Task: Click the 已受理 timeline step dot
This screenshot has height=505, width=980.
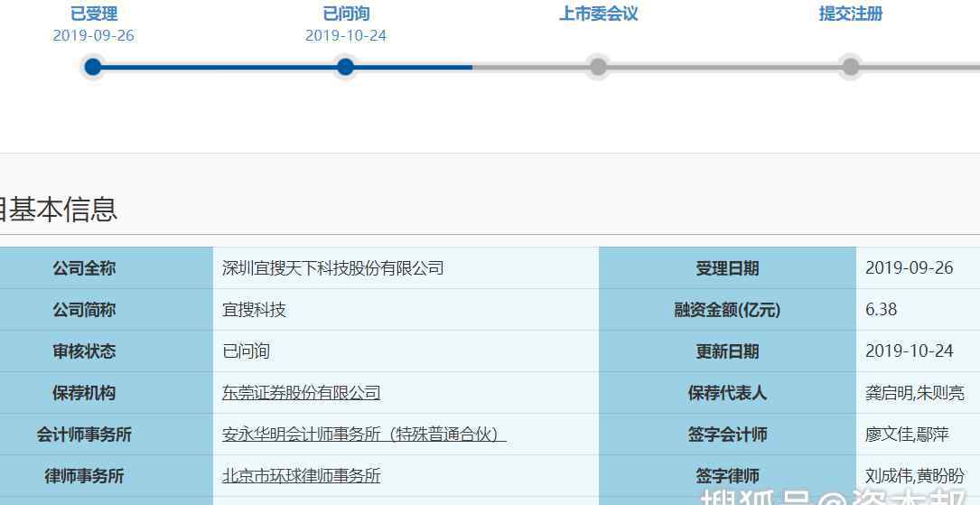Action: point(92,67)
